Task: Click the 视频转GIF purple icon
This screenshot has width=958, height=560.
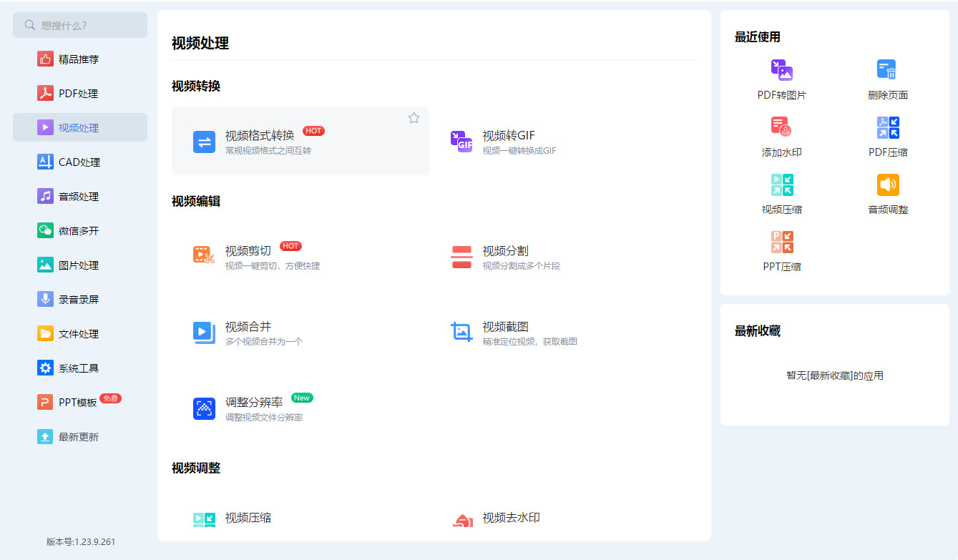Action: coord(461,142)
